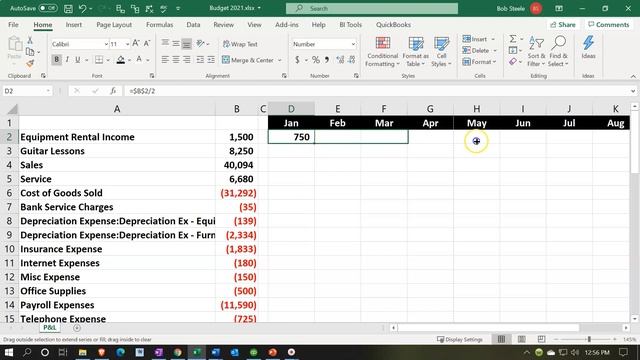Click Display Settings in status bar
Screen dimensions: 640x360
point(460,339)
